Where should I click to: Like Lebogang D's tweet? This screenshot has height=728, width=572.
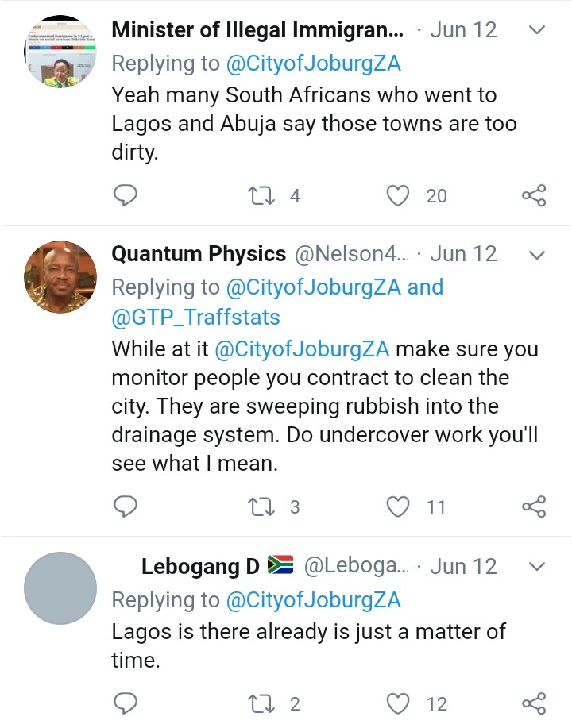pos(397,703)
